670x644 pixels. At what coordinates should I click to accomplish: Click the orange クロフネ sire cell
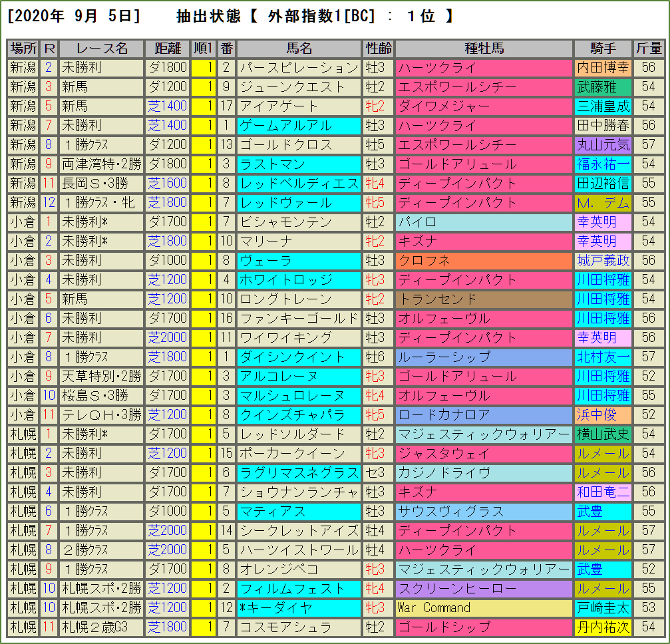tap(484, 261)
